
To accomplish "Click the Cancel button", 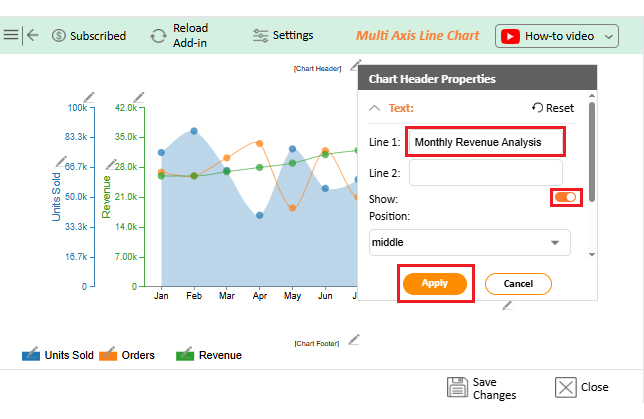I will pyautogui.click(x=518, y=283).
